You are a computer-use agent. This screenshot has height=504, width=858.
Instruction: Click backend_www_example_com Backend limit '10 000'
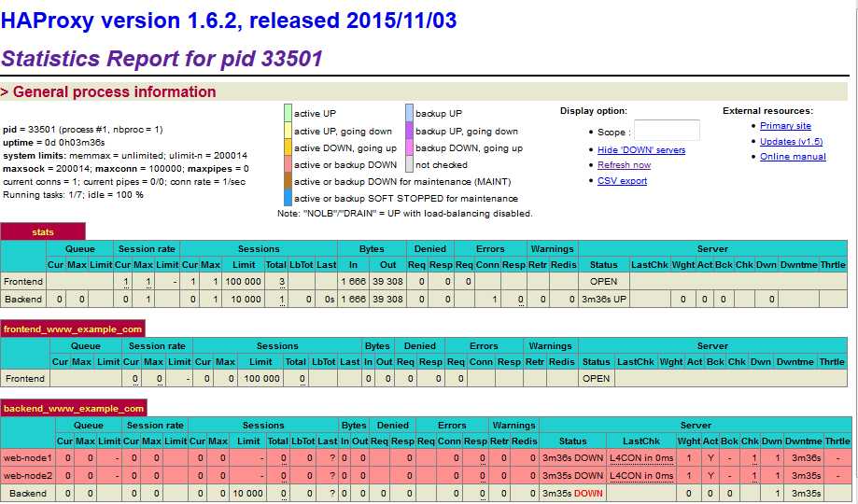coord(248,494)
